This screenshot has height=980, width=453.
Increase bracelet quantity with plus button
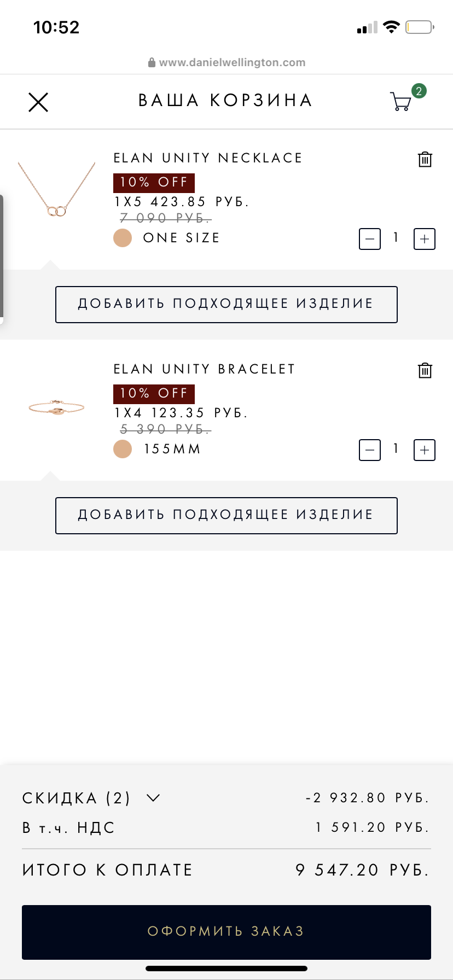[425, 450]
